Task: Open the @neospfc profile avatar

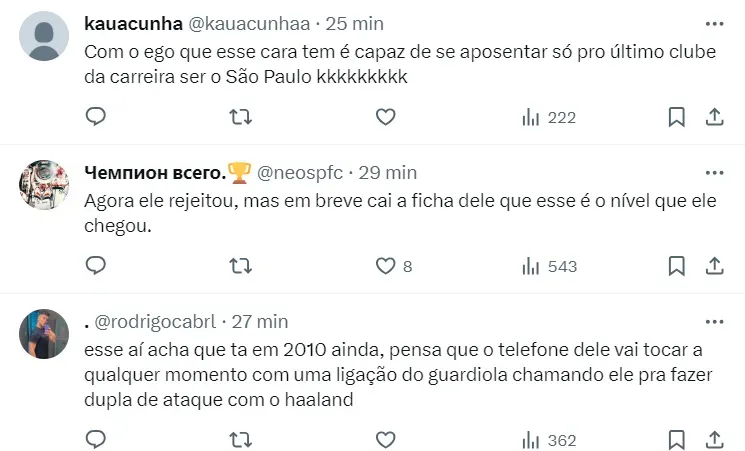Action: (44, 184)
